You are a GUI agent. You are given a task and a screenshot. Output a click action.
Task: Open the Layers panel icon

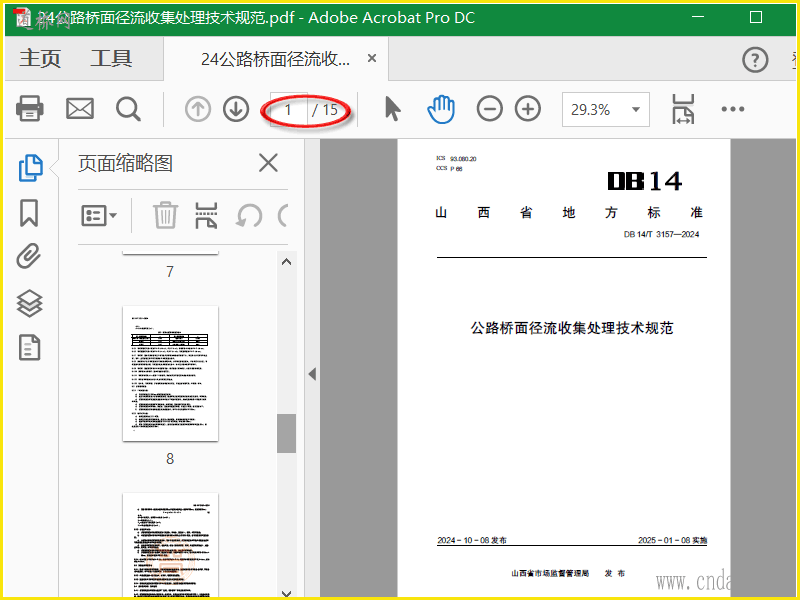(x=30, y=303)
